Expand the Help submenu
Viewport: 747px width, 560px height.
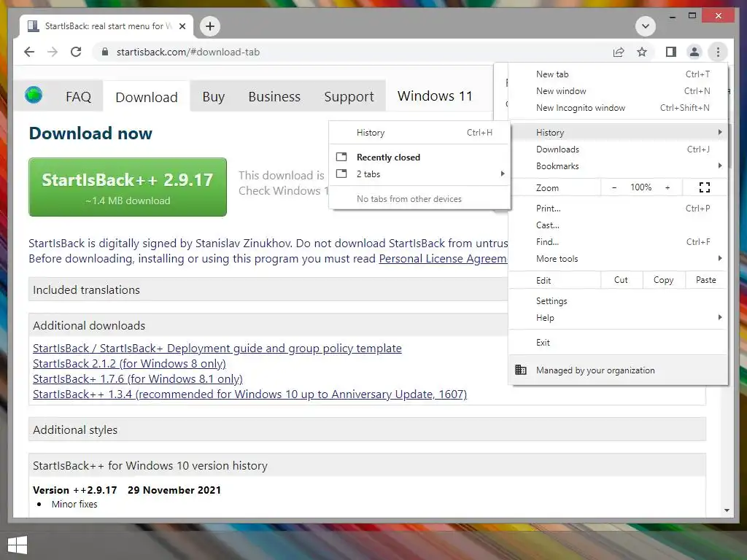(618, 318)
